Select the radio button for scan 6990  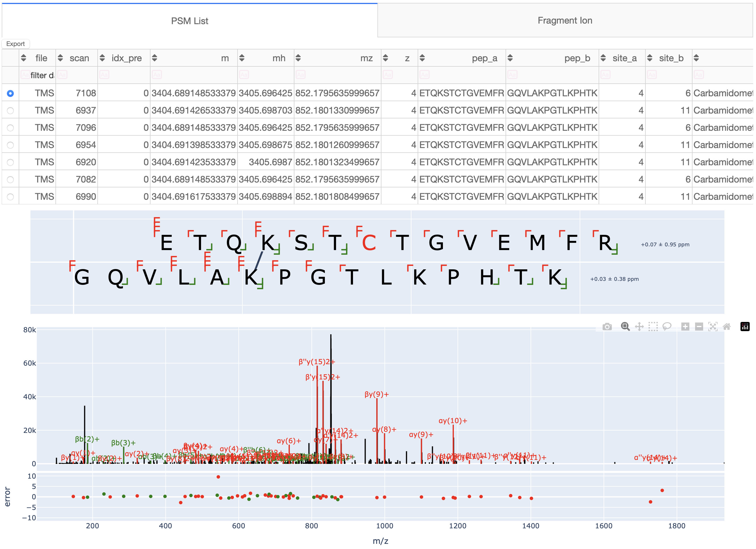pos(10,197)
